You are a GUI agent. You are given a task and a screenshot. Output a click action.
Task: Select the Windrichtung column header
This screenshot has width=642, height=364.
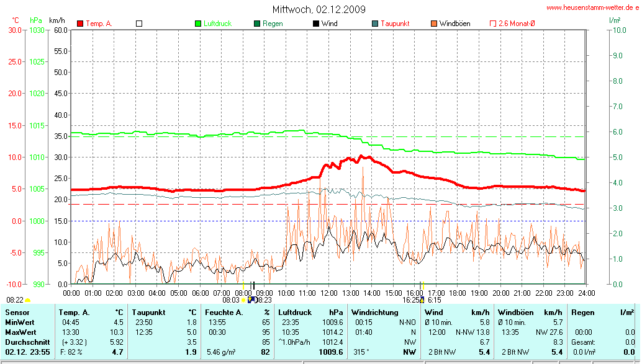point(374,313)
